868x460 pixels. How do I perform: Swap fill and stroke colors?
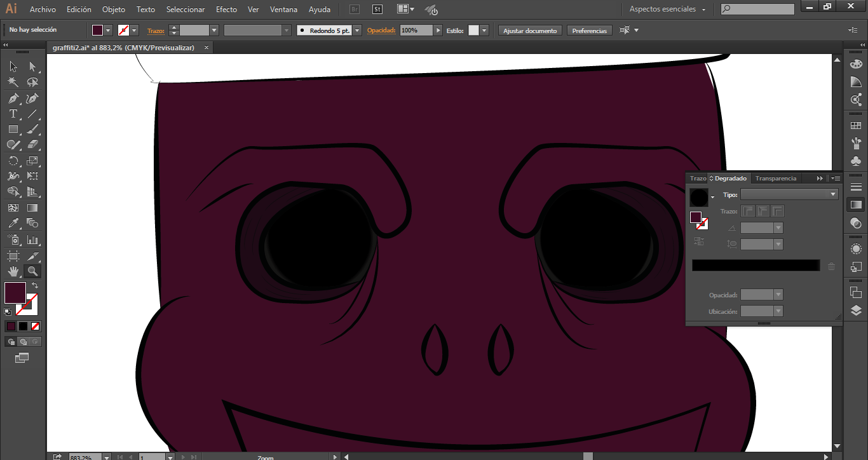pos(35,286)
